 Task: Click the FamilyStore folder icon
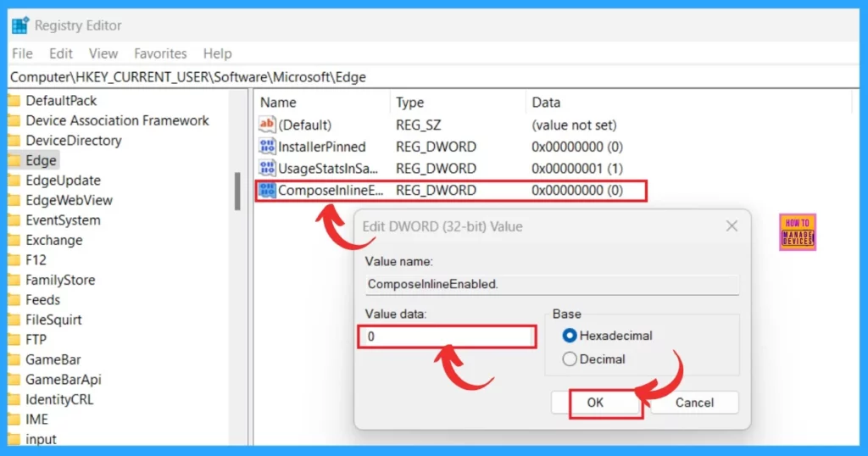click(14, 280)
